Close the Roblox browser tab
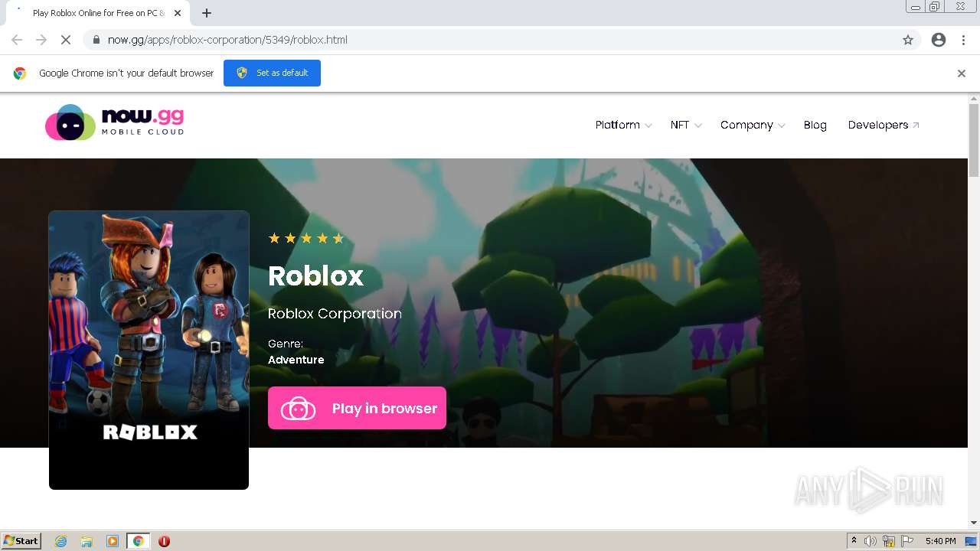Screen dimensions: 980x551 [x=178, y=13]
